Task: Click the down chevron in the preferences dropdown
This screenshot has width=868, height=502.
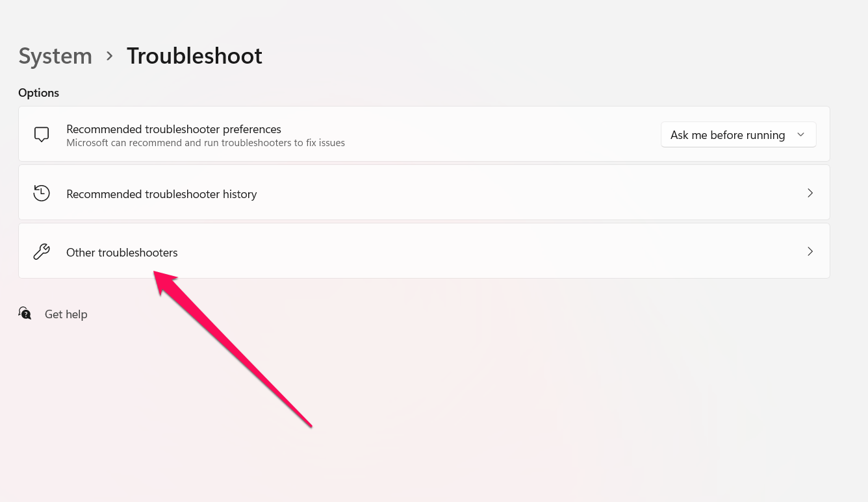Action: (x=800, y=134)
